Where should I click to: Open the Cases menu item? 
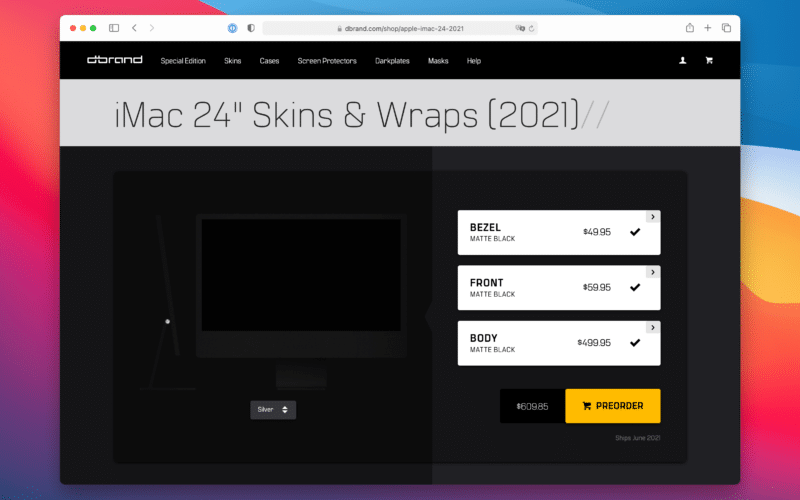click(x=269, y=61)
